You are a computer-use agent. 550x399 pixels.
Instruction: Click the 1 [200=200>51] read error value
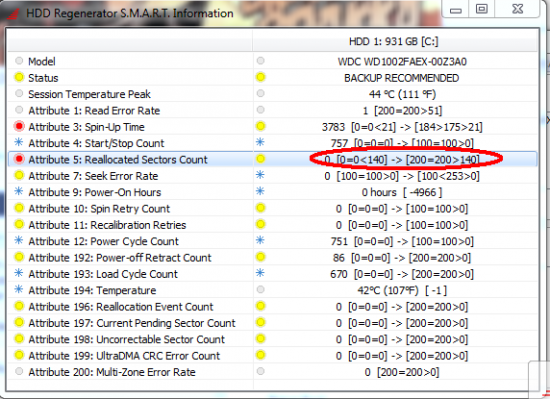[402, 111]
